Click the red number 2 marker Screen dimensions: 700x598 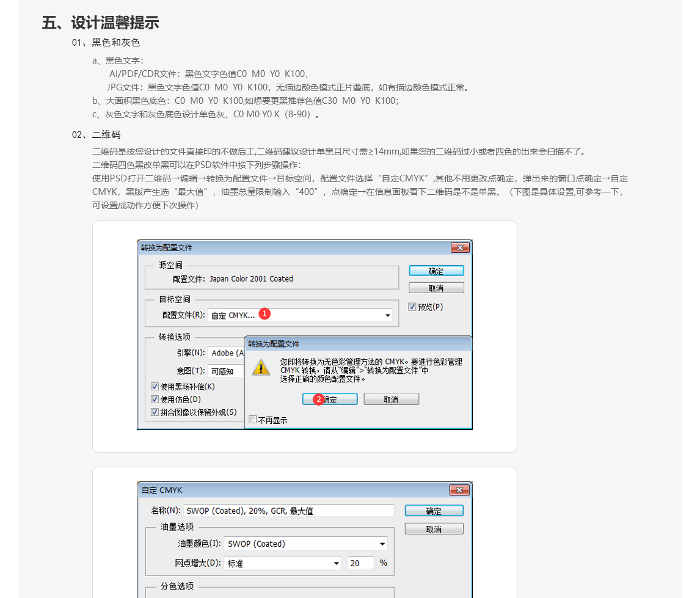point(318,399)
